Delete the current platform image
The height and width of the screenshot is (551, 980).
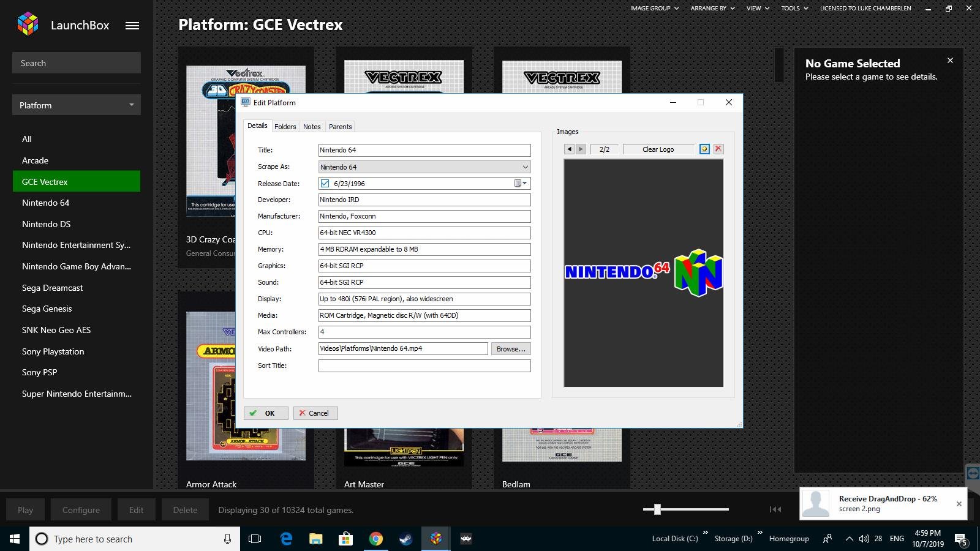tap(718, 149)
